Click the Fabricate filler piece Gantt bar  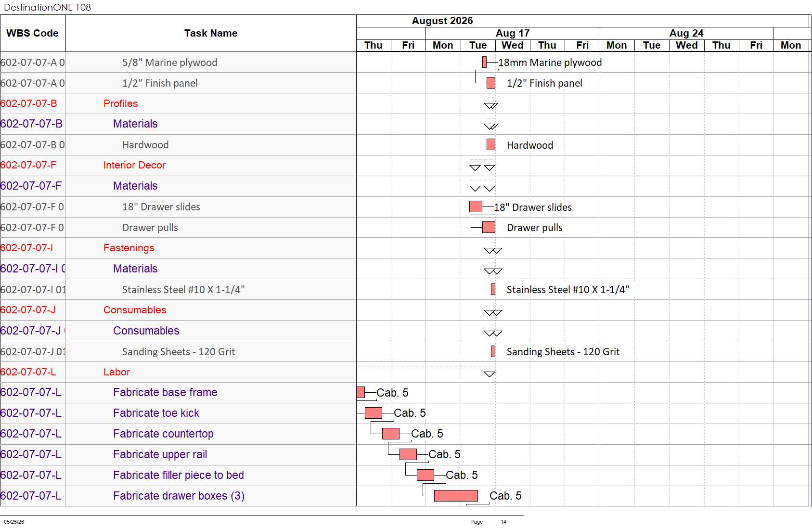pos(425,475)
